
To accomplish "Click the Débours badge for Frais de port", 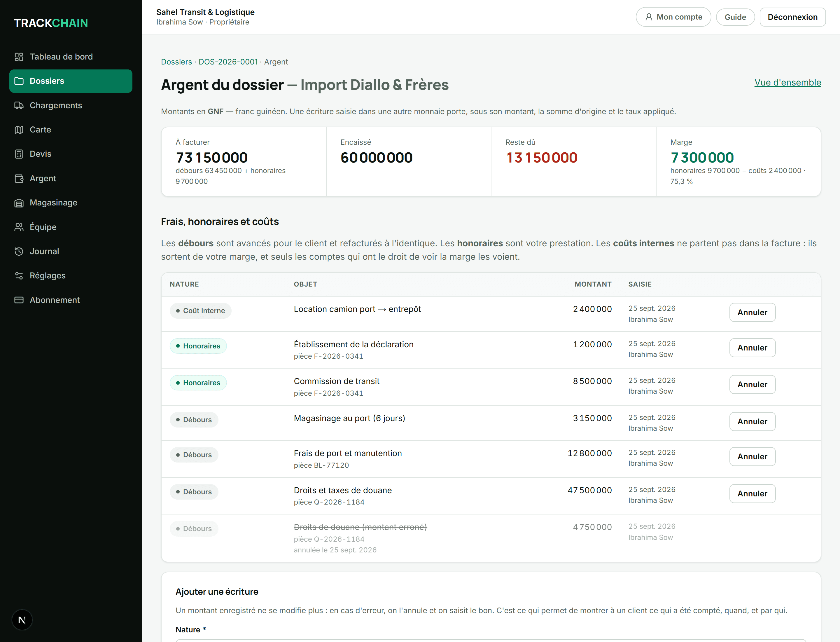I will [194, 455].
